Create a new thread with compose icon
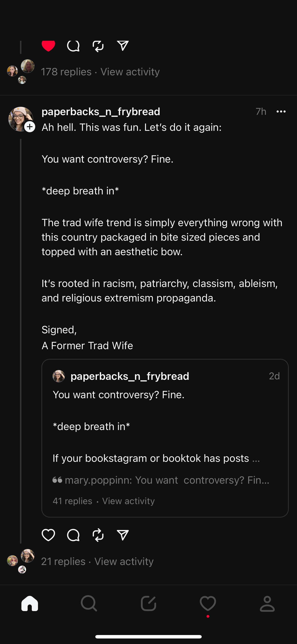 pyautogui.click(x=148, y=603)
